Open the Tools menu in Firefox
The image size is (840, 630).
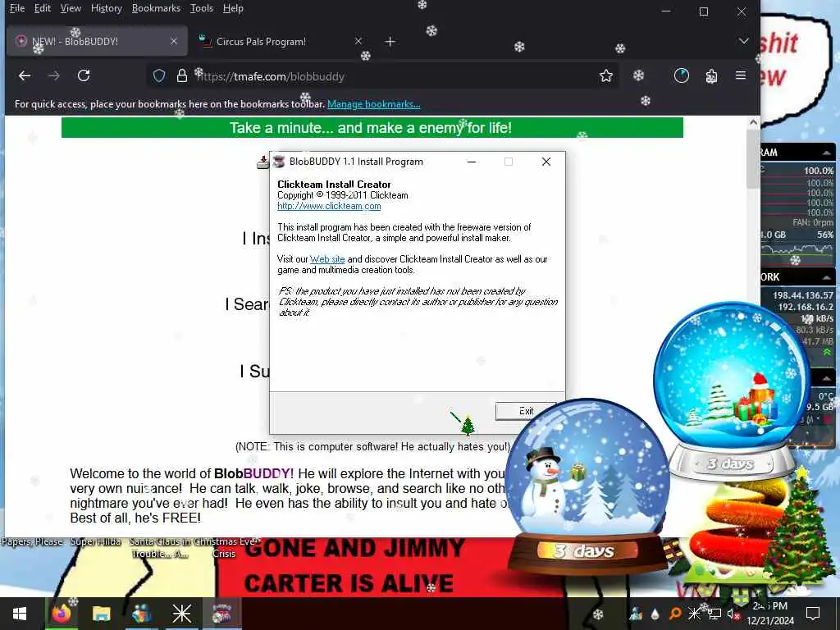point(202,8)
